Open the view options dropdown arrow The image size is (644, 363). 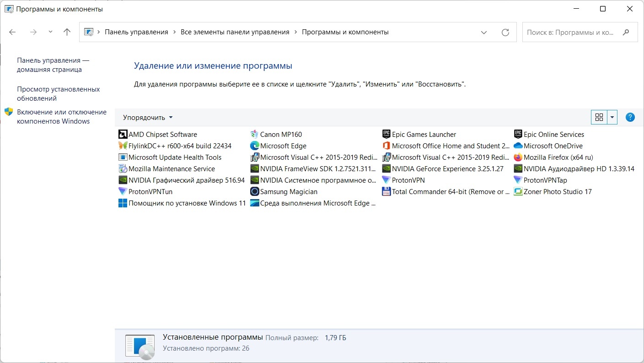click(x=612, y=117)
